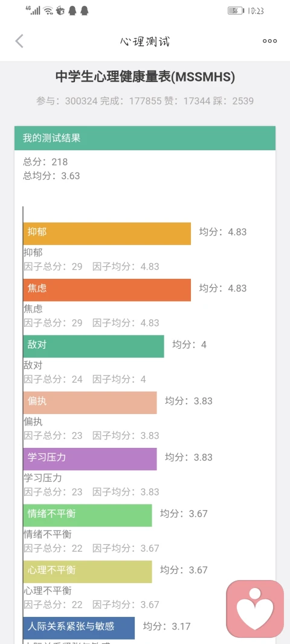Tap the Wi-Fi signal icon in status bar

48,11
